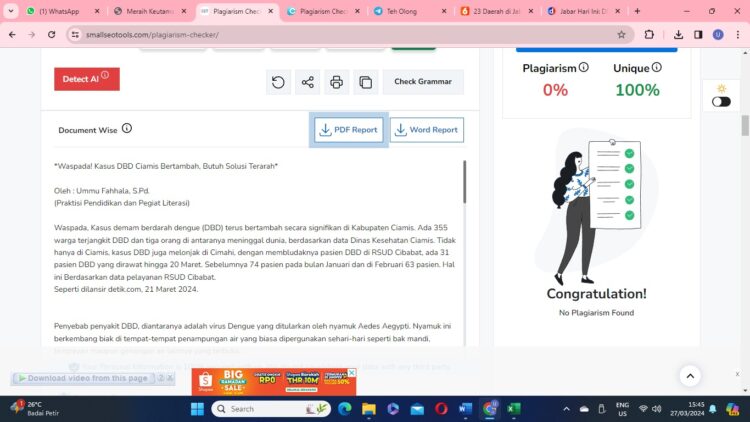Toggle the dark mode switch
750x422 pixels.
pyautogui.click(x=721, y=101)
